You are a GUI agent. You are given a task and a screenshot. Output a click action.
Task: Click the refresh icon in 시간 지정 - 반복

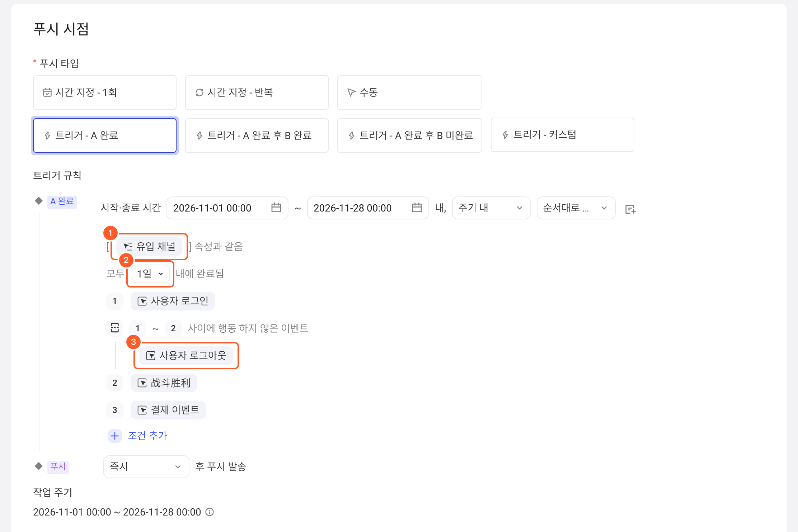(x=199, y=92)
